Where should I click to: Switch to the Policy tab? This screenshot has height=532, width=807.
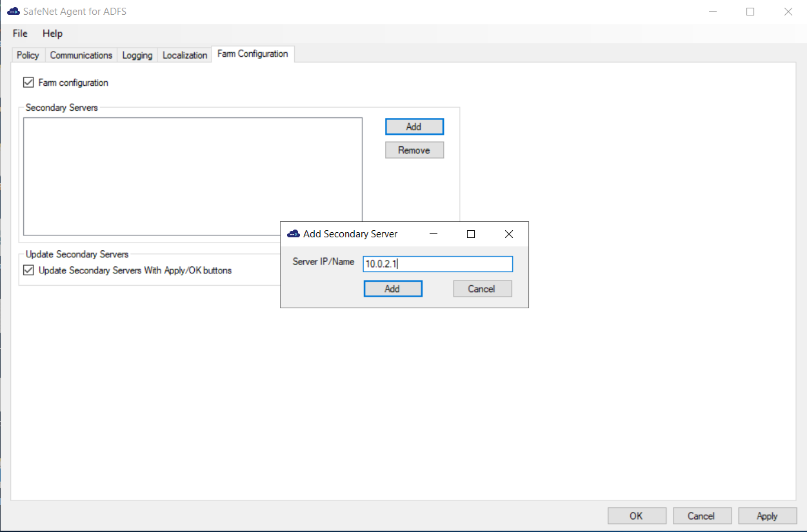click(28, 55)
